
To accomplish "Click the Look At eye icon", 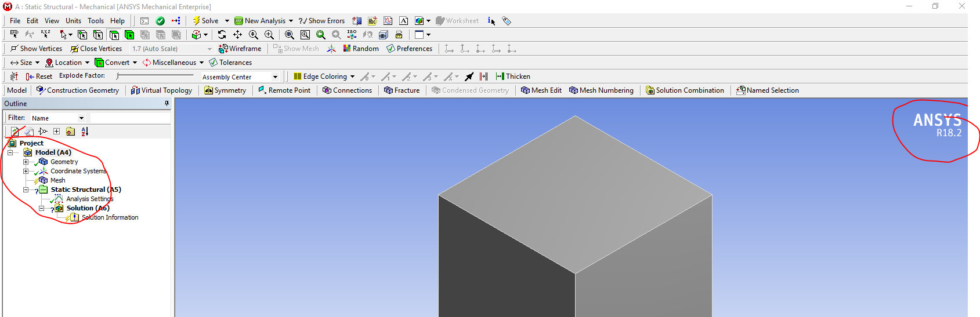I will point(383,35).
